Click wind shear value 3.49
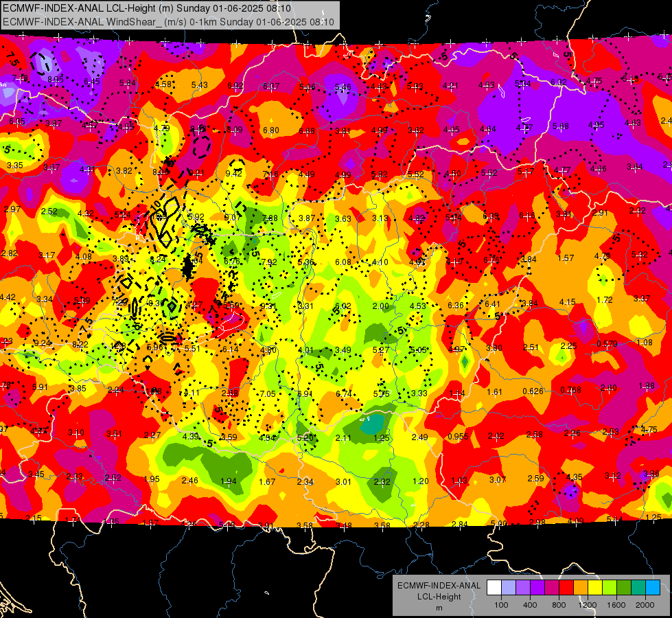The height and width of the screenshot is (618, 672). pyautogui.click(x=343, y=350)
